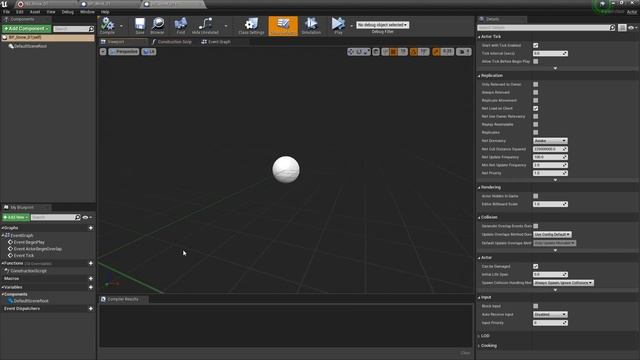
Task: Toggle Details view options eye icon
Action: [631, 27]
